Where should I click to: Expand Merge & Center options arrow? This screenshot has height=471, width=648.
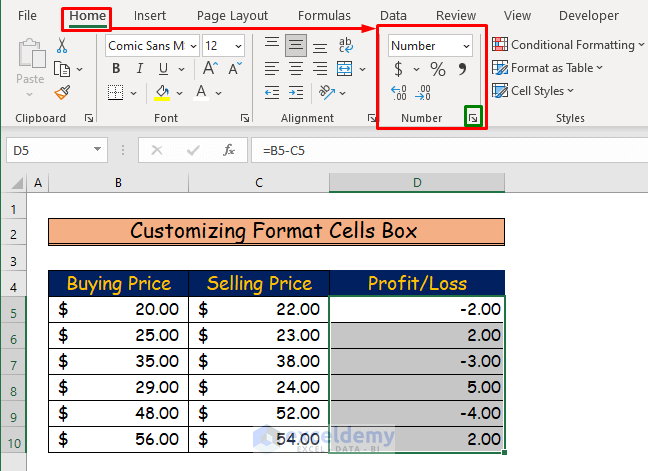(362, 69)
